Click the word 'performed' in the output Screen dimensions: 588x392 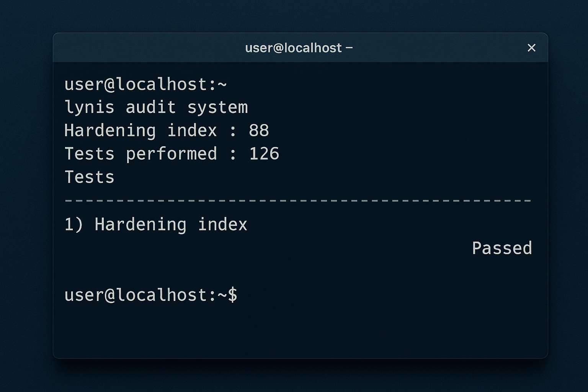(x=171, y=154)
